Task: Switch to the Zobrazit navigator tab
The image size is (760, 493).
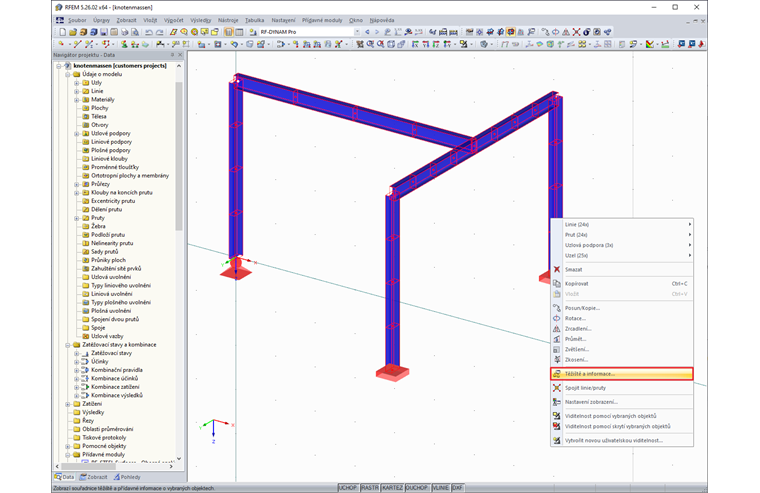Action: coord(93,477)
